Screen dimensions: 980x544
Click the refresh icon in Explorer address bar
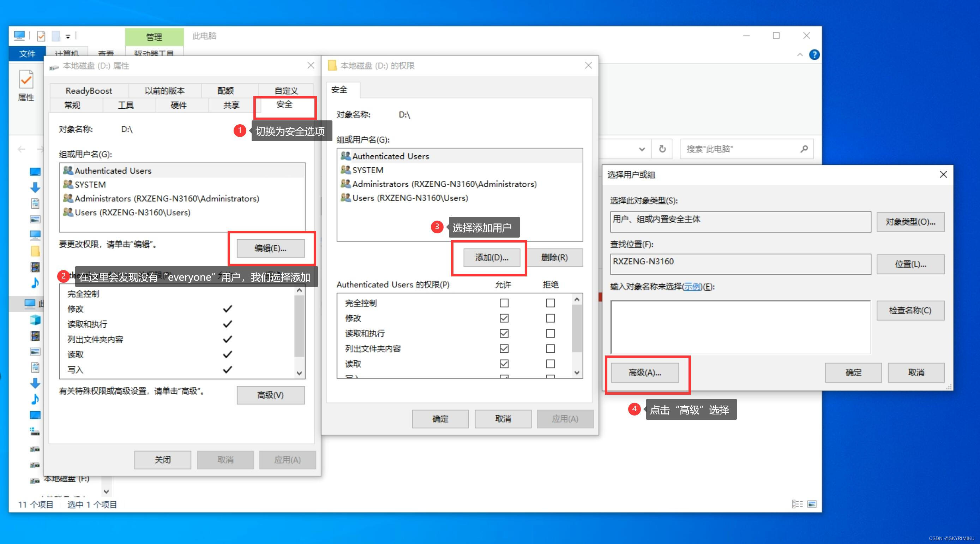pos(662,149)
